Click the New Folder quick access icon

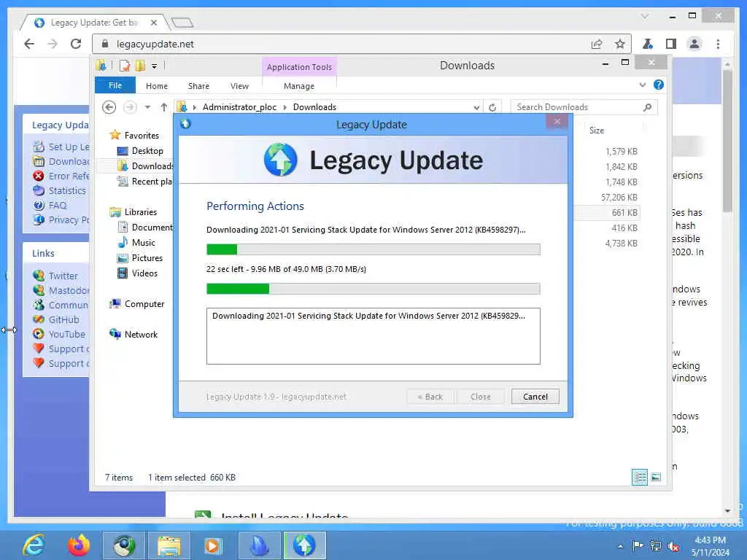pos(140,66)
